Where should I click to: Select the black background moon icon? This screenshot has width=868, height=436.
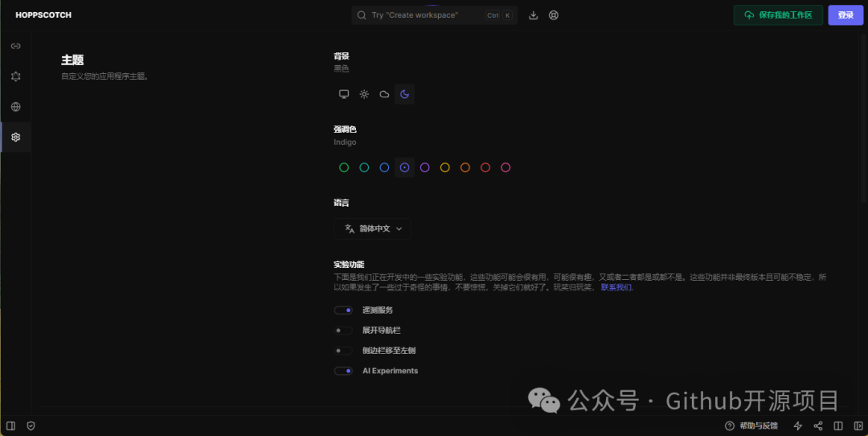point(404,94)
